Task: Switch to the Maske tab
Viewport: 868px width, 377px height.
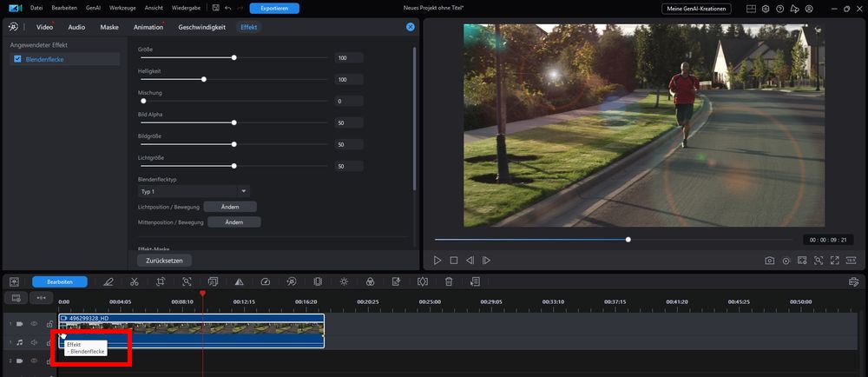Action: point(109,27)
